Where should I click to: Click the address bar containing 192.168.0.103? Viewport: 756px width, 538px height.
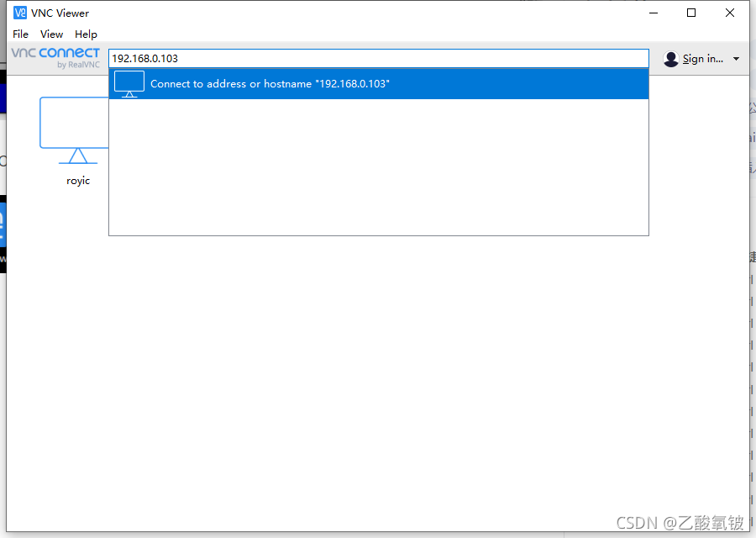(379, 58)
